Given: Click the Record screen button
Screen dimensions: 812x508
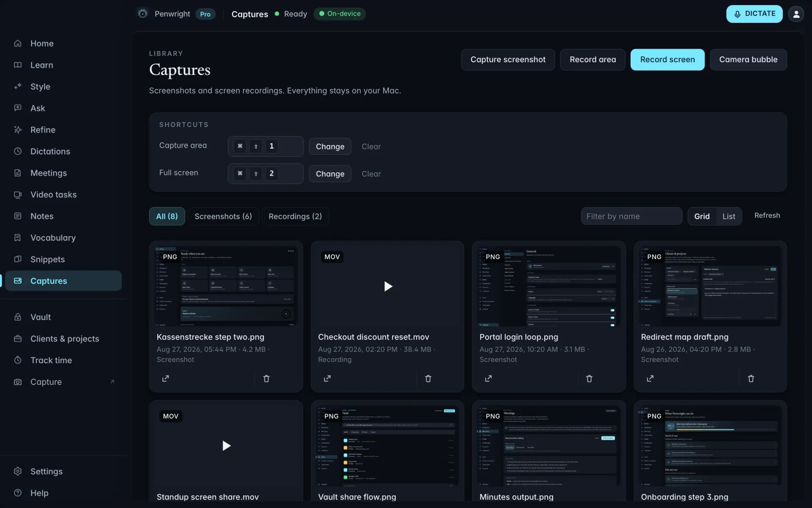Looking at the screenshot, I should pos(667,60).
